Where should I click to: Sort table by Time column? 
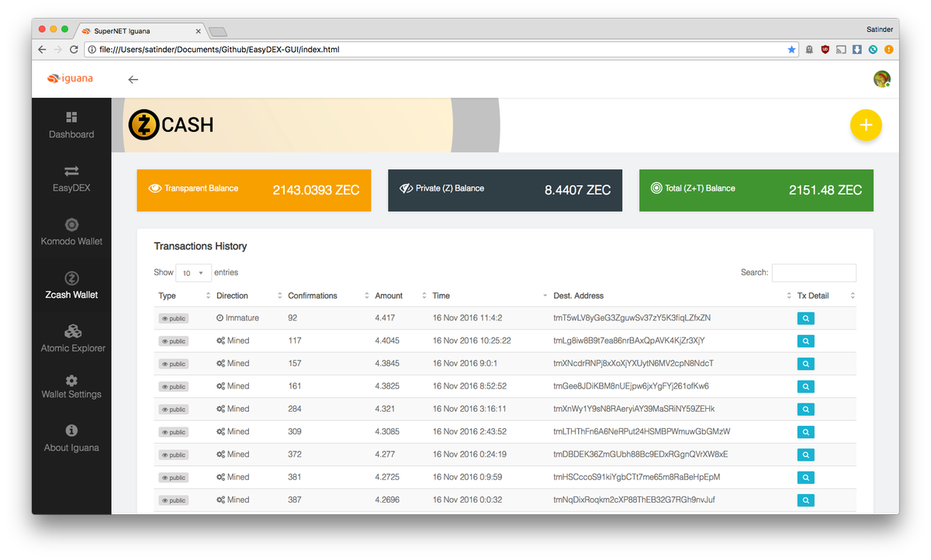(x=489, y=296)
